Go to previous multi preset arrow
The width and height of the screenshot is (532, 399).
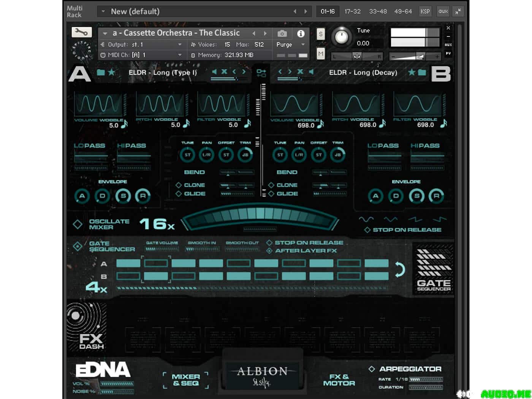[x=295, y=11]
